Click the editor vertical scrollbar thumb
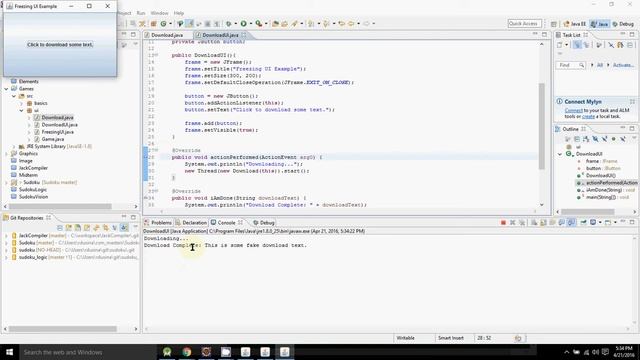Screen dimensions: 640x360 click(542, 126)
